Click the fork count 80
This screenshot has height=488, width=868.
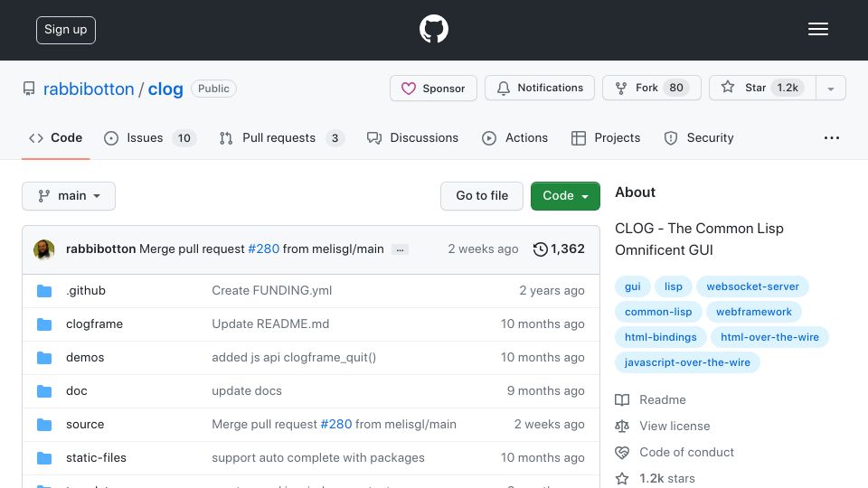676,88
